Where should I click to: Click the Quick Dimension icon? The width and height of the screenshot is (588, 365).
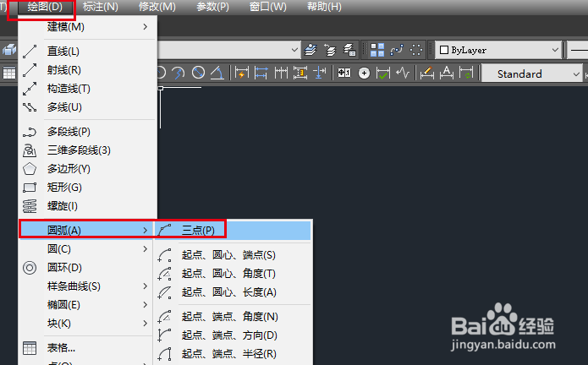tap(241, 73)
